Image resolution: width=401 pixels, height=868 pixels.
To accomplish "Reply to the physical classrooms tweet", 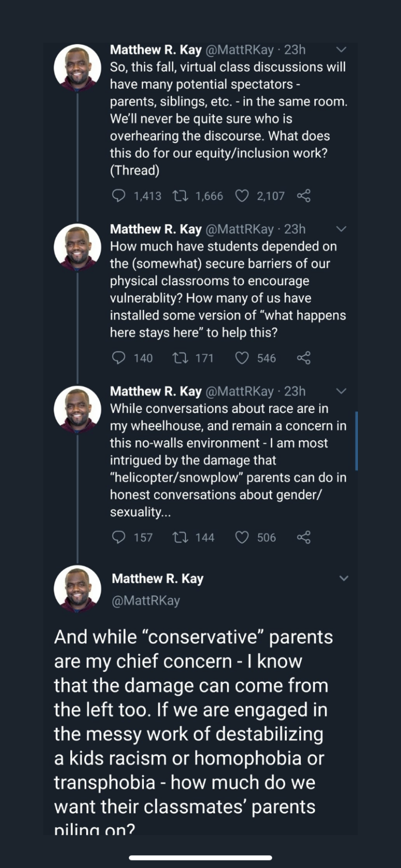I will pos(118,358).
